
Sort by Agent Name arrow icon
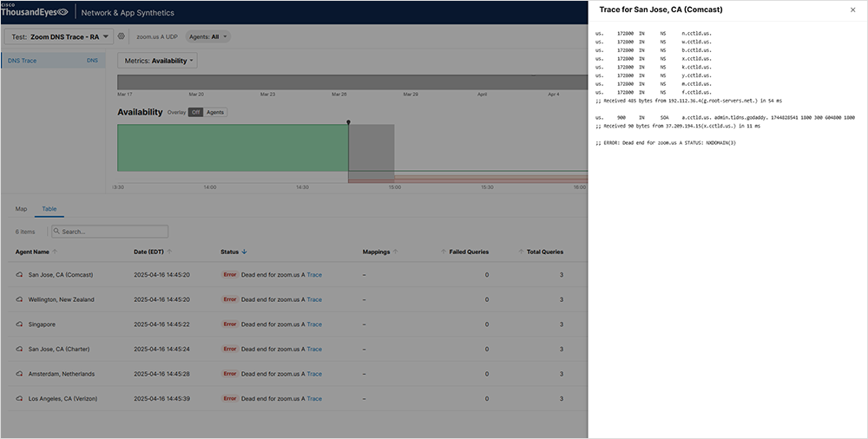(55, 252)
